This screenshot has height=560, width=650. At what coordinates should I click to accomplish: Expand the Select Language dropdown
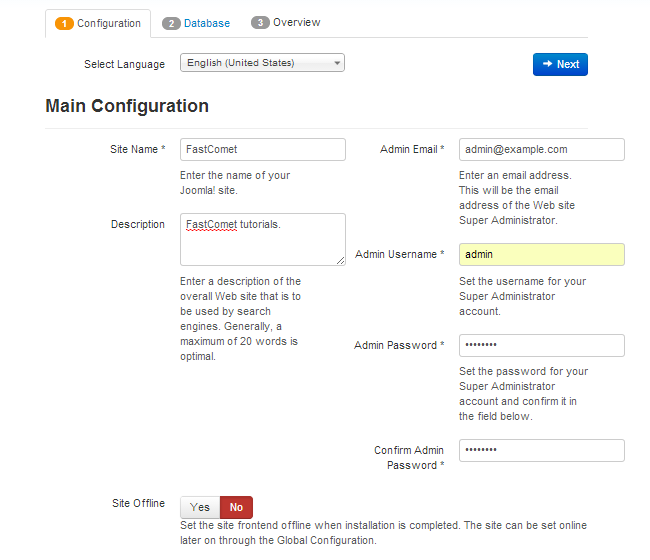262,63
